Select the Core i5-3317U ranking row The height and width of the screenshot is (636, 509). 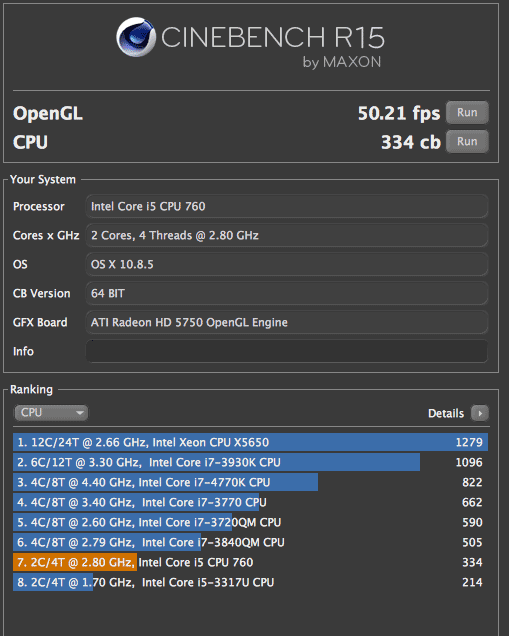coord(250,582)
